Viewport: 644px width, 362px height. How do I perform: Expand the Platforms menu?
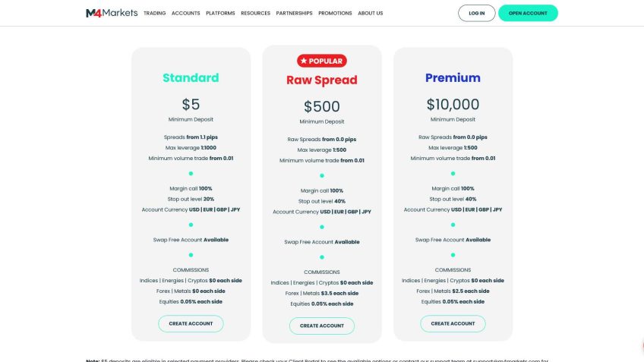pyautogui.click(x=220, y=13)
